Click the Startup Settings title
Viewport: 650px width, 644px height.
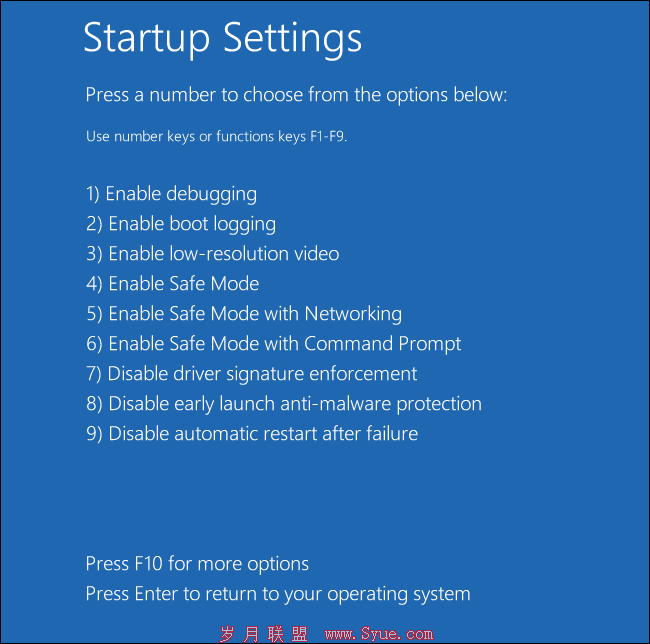(x=223, y=40)
